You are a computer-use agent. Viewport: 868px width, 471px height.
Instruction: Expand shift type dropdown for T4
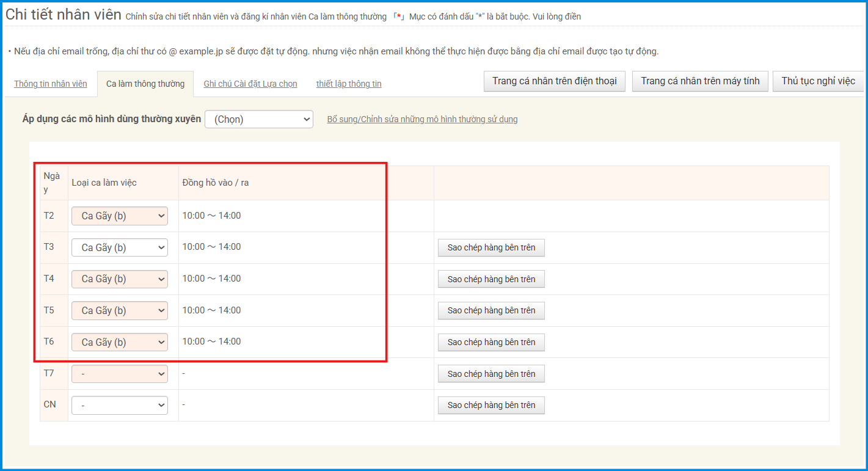[x=120, y=279]
